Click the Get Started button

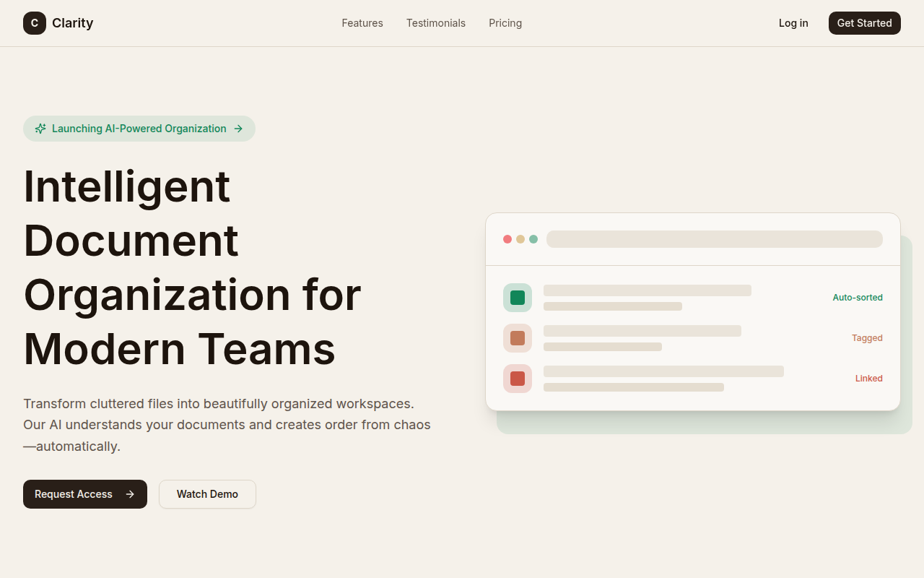[x=864, y=22]
